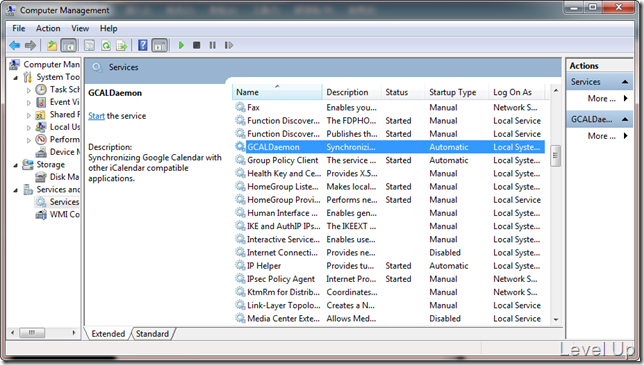This screenshot has height=365, width=644.
Task: Switch to the Extended tab
Action: [x=108, y=334]
